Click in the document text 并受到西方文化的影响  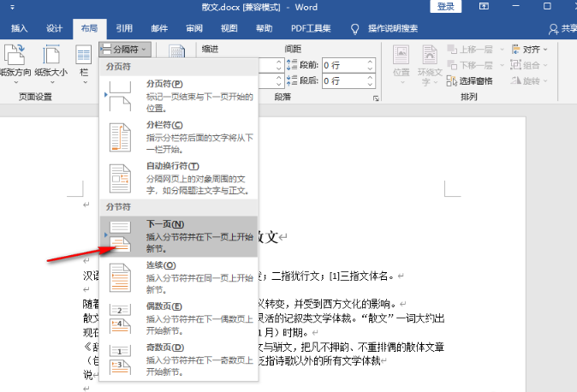(345, 304)
